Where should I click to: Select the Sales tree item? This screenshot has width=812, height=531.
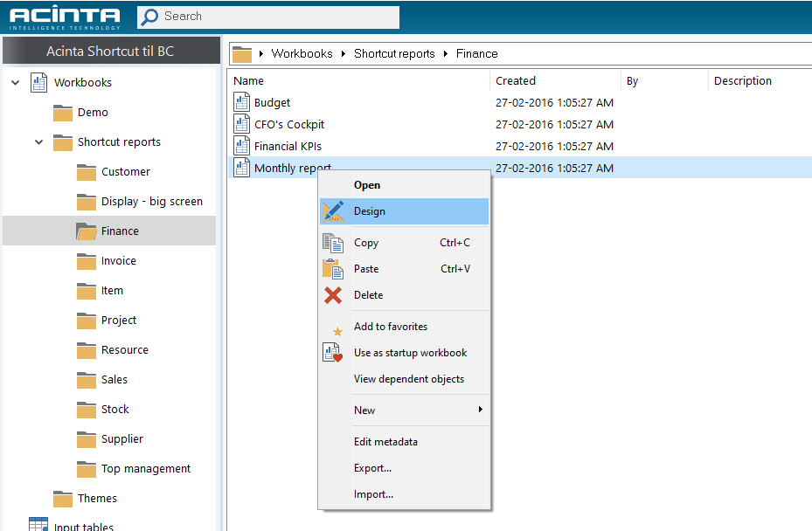pos(115,379)
